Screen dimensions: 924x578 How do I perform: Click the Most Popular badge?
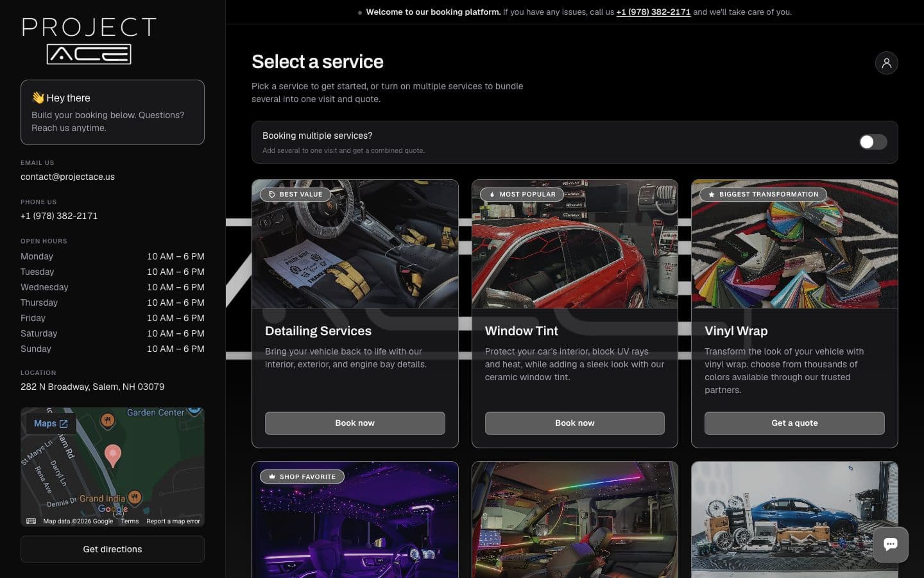point(522,194)
